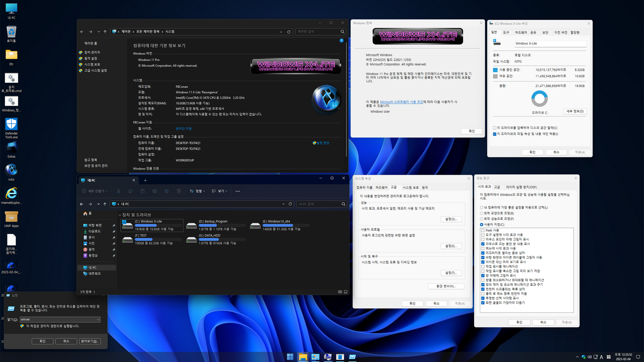The width and height of the screenshot is (644, 362).
Task: Switch to 도구 tab in drive properties
Action: coord(506,32)
